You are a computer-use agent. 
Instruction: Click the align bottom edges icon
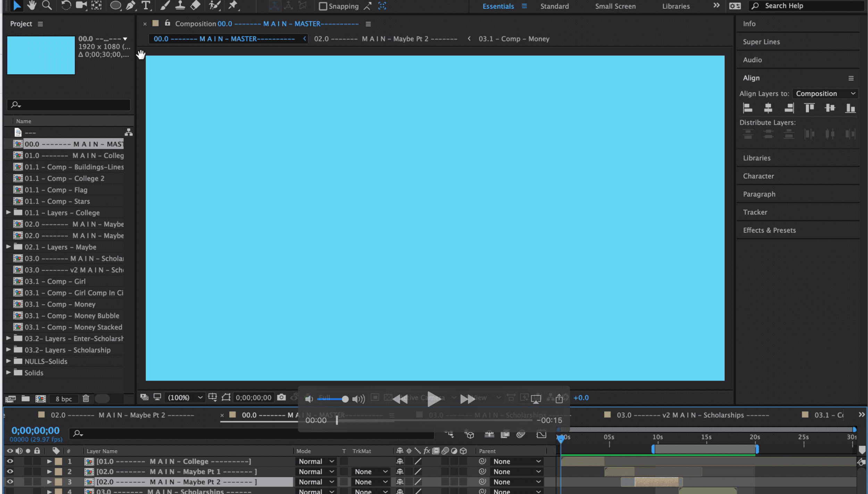click(850, 108)
